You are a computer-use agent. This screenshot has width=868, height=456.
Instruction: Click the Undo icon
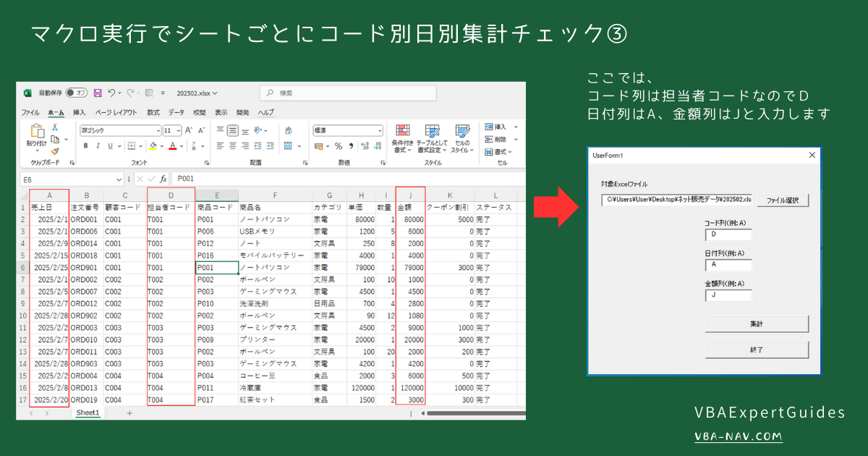[110, 93]
